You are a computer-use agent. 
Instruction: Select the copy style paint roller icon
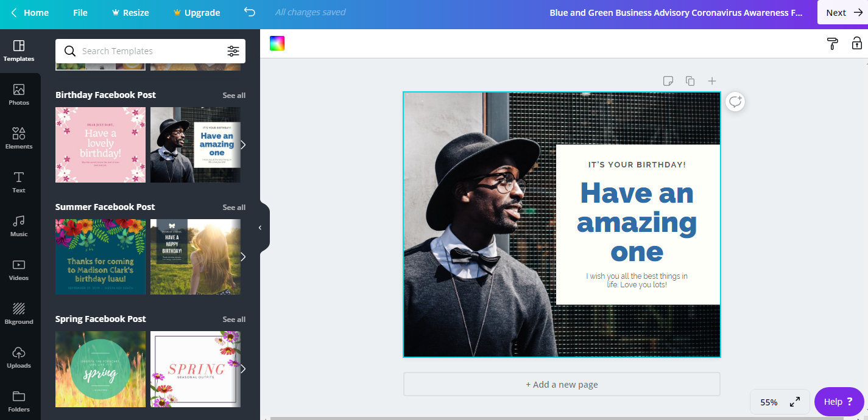(x=832, y=43)
